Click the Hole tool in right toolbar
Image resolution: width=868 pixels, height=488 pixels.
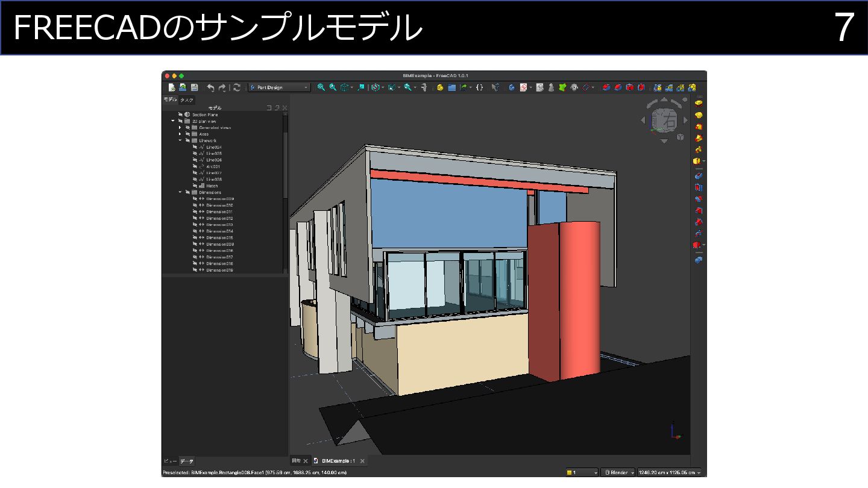click(699, 187)
